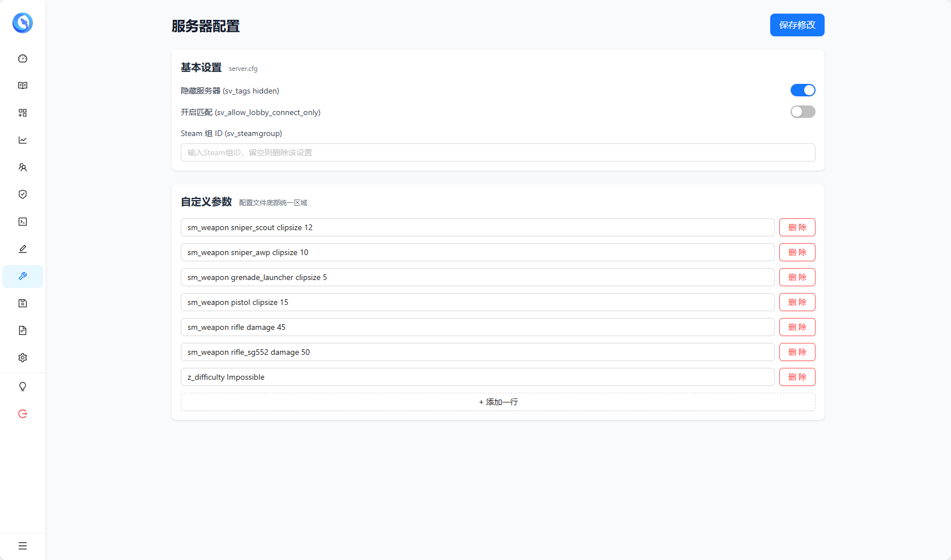Edit the pistol clipsize 15 field
This screenshot has height=560, width=951.
pyautogui.click(x=477, y=302)
